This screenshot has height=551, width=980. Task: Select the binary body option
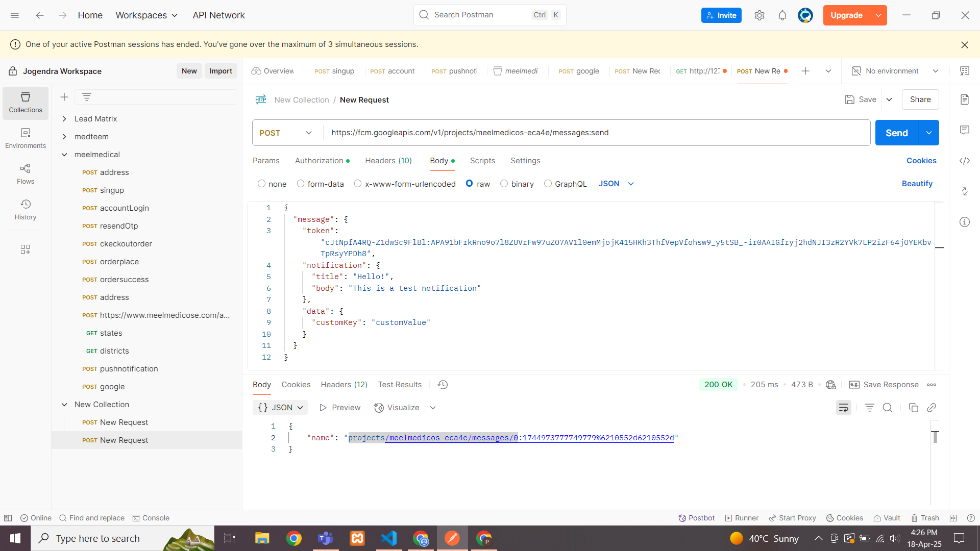tap(504, 184)
